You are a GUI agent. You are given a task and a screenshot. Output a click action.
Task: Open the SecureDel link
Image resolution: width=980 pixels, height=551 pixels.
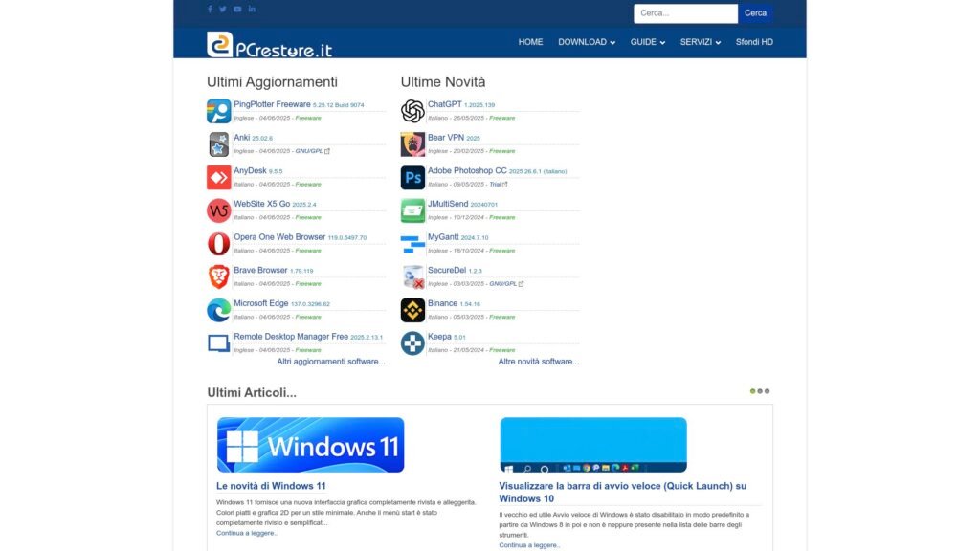[x=447, y=270]
